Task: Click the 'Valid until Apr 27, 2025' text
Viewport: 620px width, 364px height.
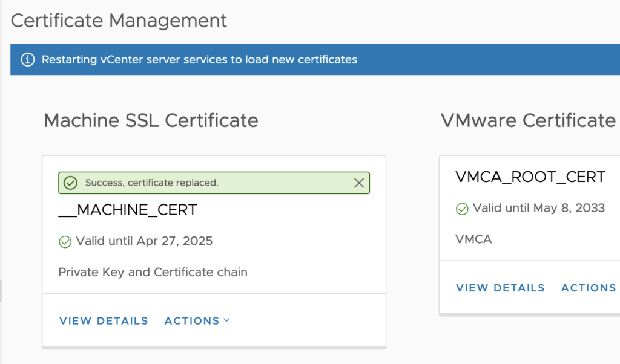Action: pyautogui.click(x=144, y=241)
